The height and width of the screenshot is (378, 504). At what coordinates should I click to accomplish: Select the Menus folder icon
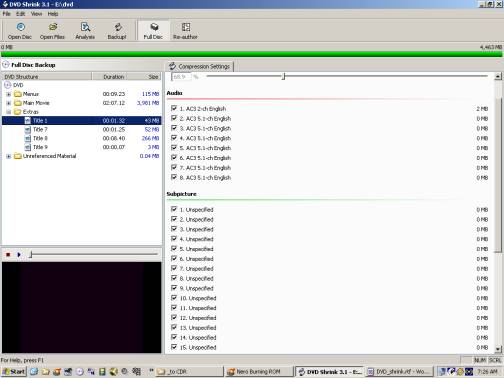18,94
